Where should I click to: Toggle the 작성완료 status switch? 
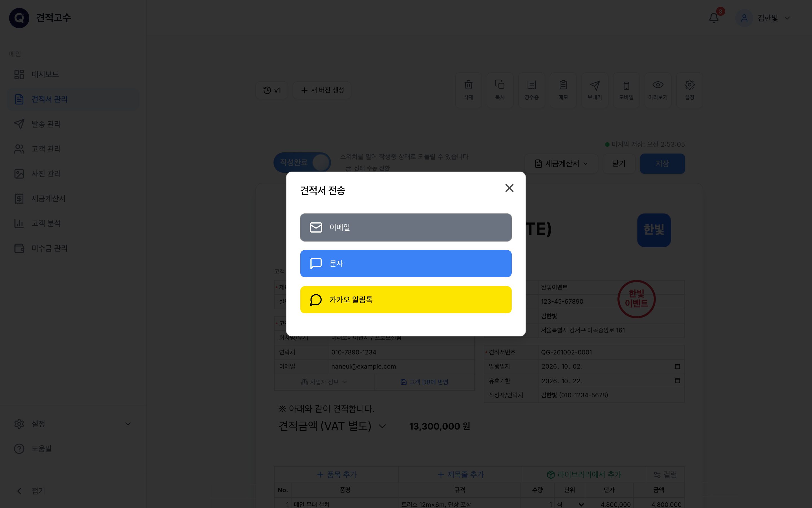click(302, 163)
